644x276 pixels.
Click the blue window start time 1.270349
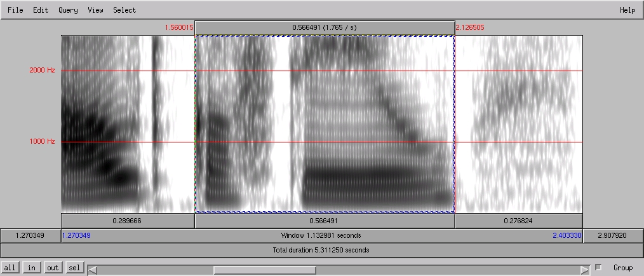[x=76, y=236]
